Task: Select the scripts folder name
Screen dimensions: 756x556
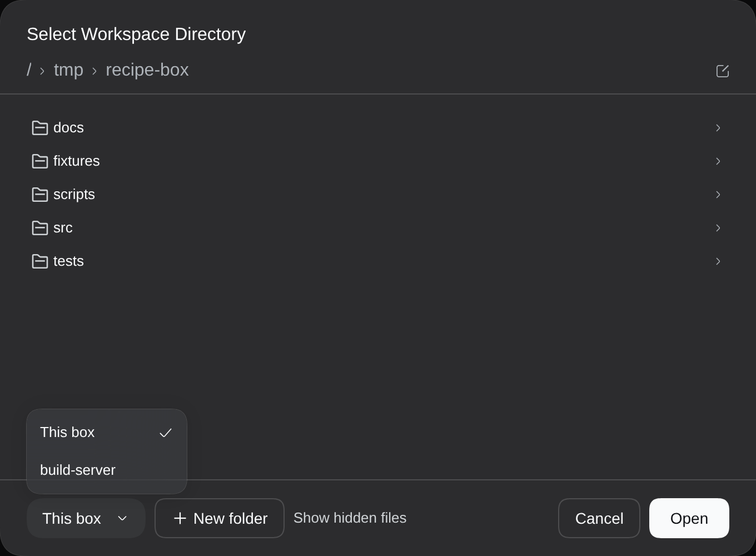Action: tap(74, 195)
